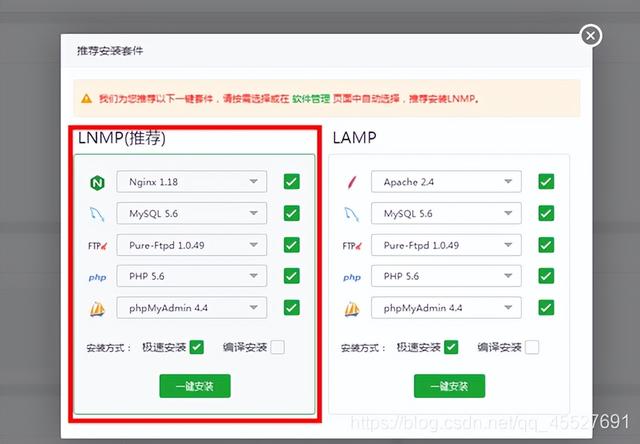The width and height of the screenshot is (640, 444).
Task: Enable 编译安装 option in LAMP panel
Action: click(532, 347)
